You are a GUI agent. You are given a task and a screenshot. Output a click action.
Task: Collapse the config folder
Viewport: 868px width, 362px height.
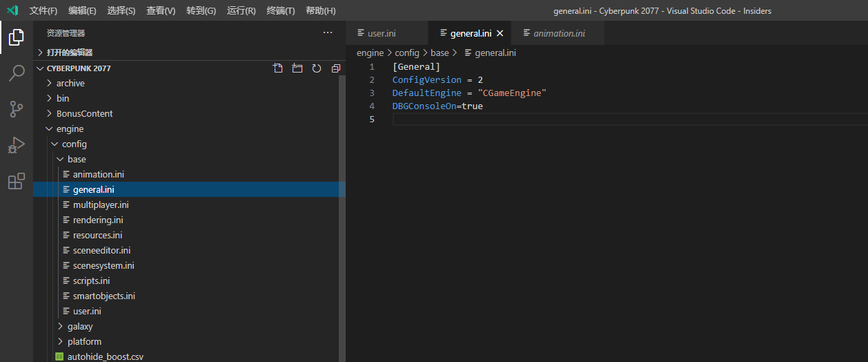click(74, 144)
